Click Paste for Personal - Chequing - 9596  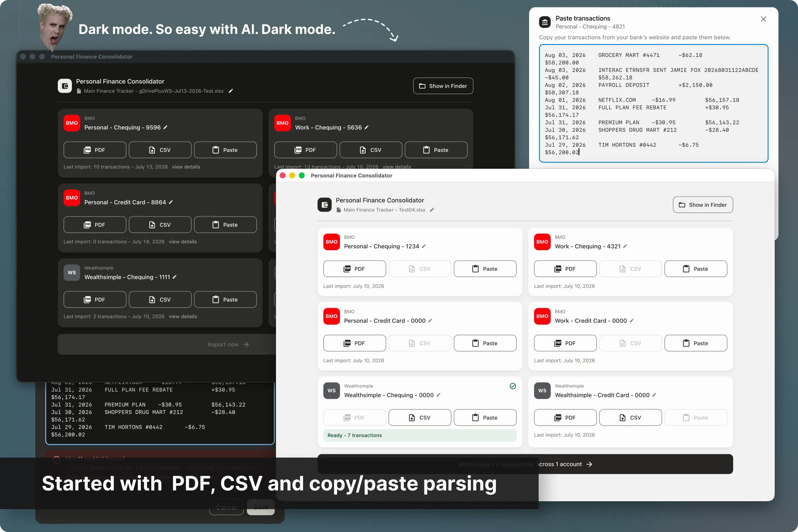tap(225, 150)
